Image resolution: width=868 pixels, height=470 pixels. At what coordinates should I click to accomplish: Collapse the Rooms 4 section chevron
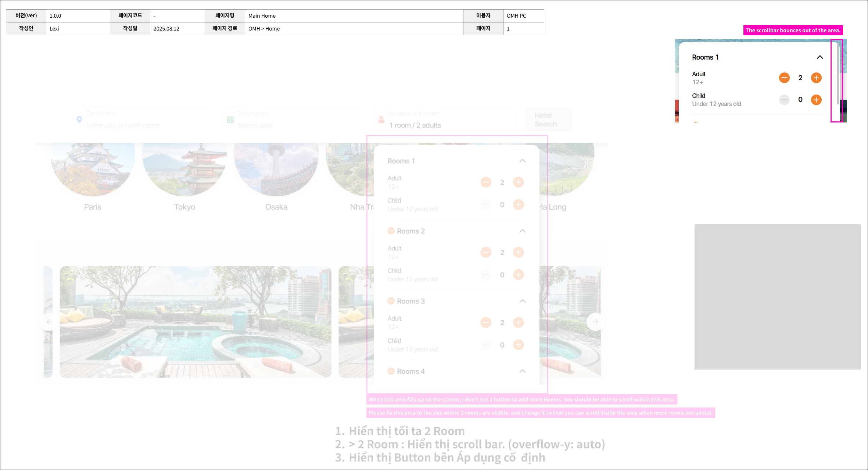click(x=522, y=371)
